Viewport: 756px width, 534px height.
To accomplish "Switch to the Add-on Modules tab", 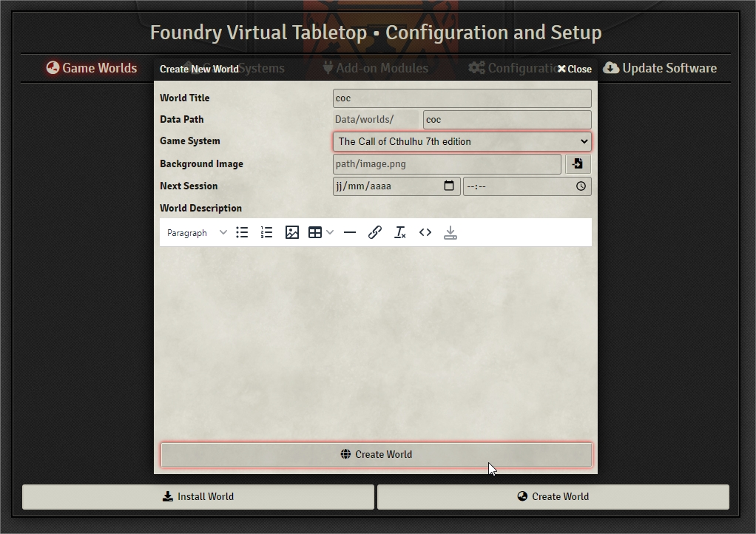I will [376, 68].
